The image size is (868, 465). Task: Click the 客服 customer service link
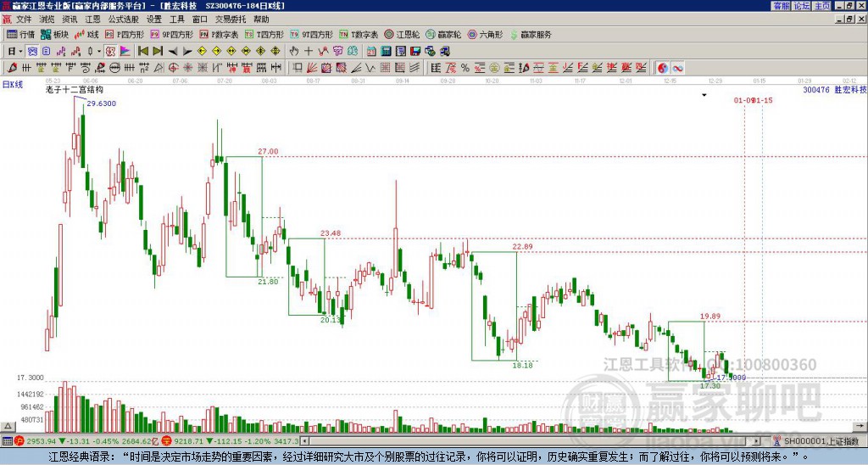[x=782, y=6]
